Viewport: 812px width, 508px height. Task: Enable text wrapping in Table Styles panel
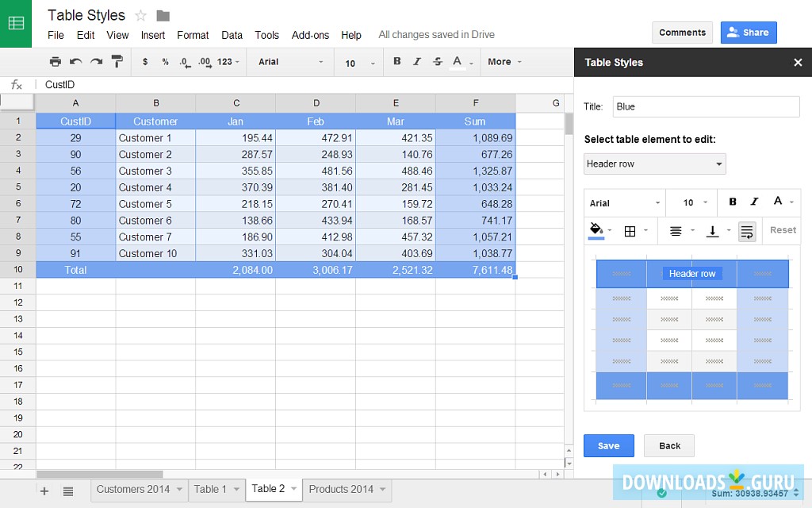point(745,230)
